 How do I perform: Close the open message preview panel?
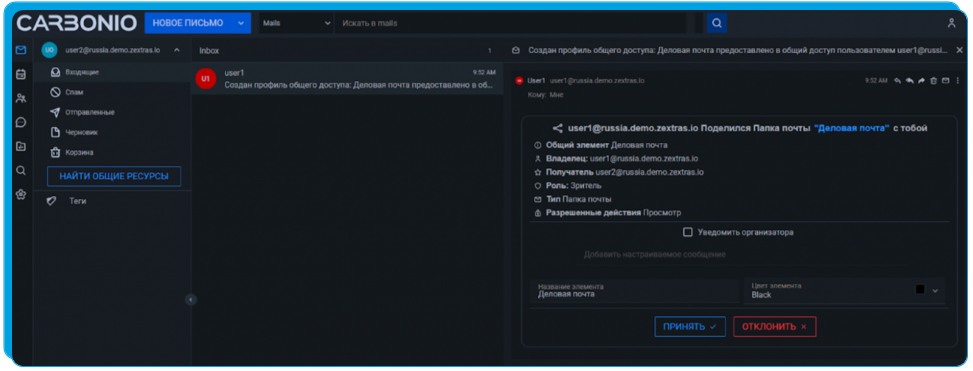tap(959, 50)
